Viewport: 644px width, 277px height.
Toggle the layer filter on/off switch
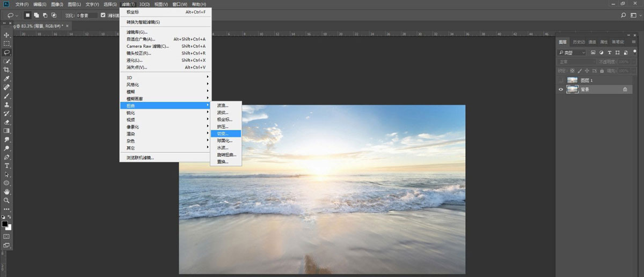pos(634,51)
